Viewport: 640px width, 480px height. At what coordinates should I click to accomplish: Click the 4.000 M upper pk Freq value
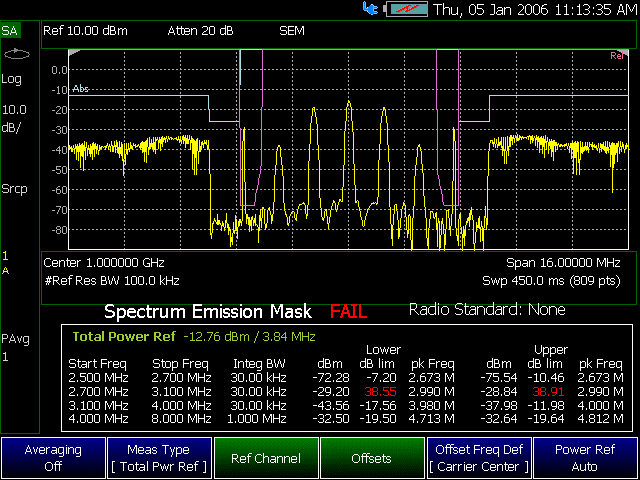(x=600, y=406)
